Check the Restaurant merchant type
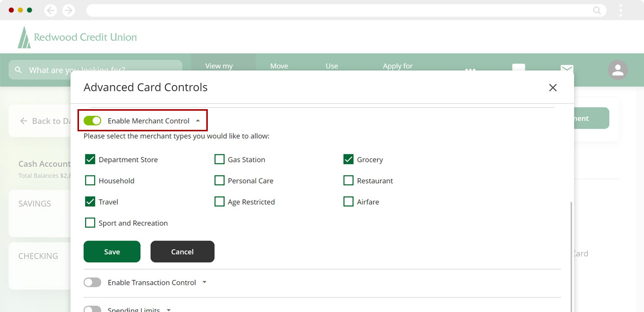 point(348,181)
